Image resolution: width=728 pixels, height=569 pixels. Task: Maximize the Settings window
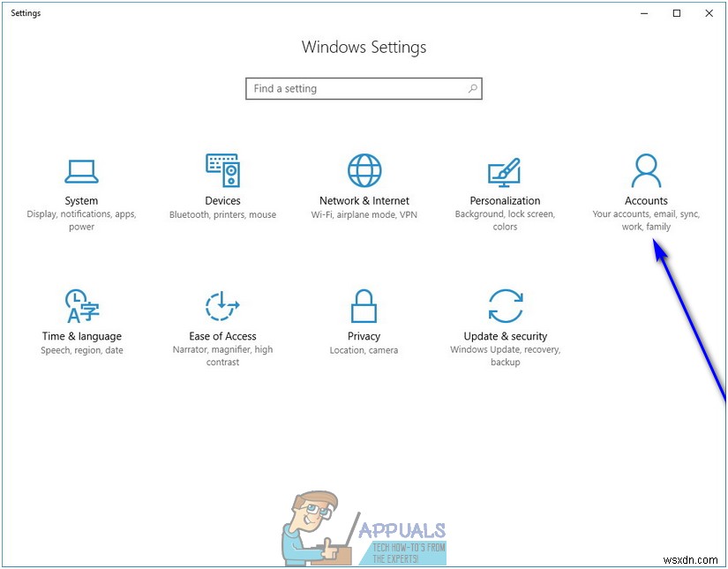677,13
